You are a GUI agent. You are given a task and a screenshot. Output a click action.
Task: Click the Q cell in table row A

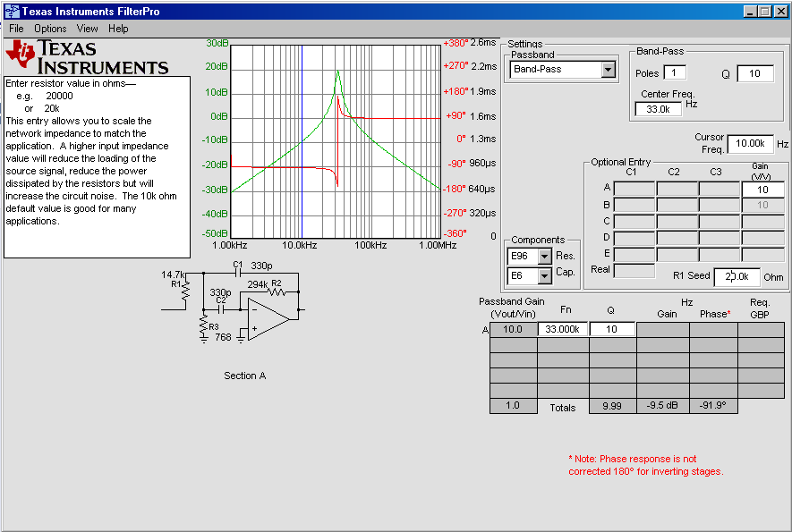pyautogui.click(x=612, y=330)
